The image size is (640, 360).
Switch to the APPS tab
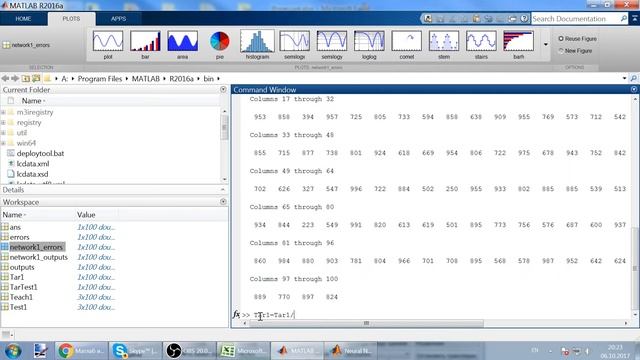[118, 19]
